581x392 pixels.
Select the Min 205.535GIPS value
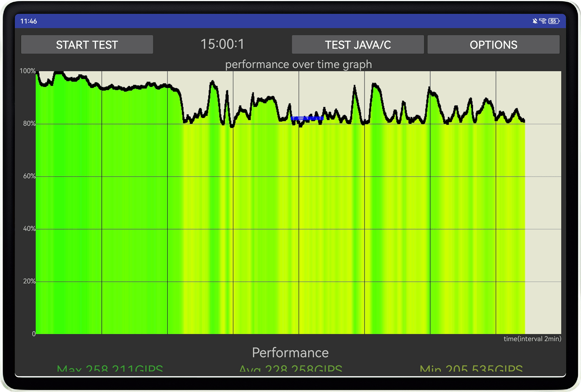471,369
